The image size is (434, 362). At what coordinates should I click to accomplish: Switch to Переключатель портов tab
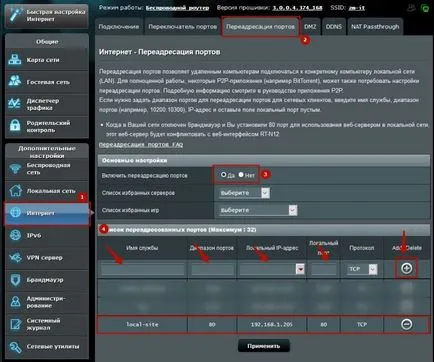pyautogui.click(x=183, y=27)
